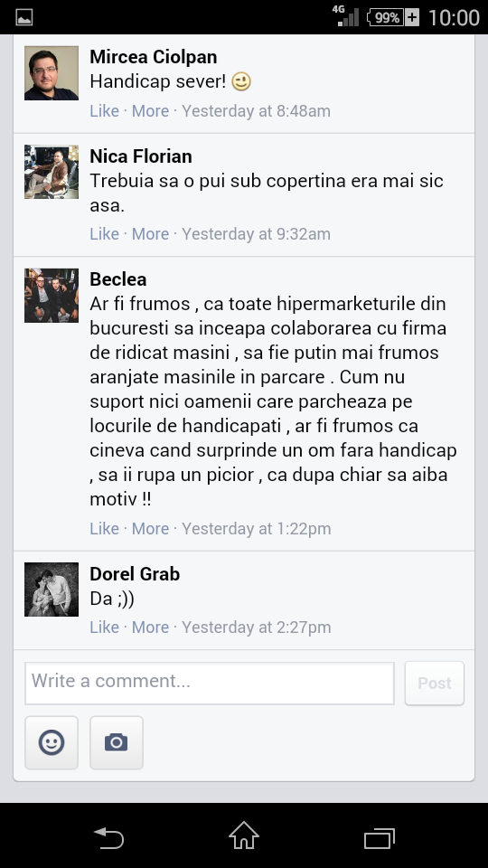Image resolution: width=488 pixels, height=868 pixels.
Task: Like Dorel Grab's comment
Action: 104,627
